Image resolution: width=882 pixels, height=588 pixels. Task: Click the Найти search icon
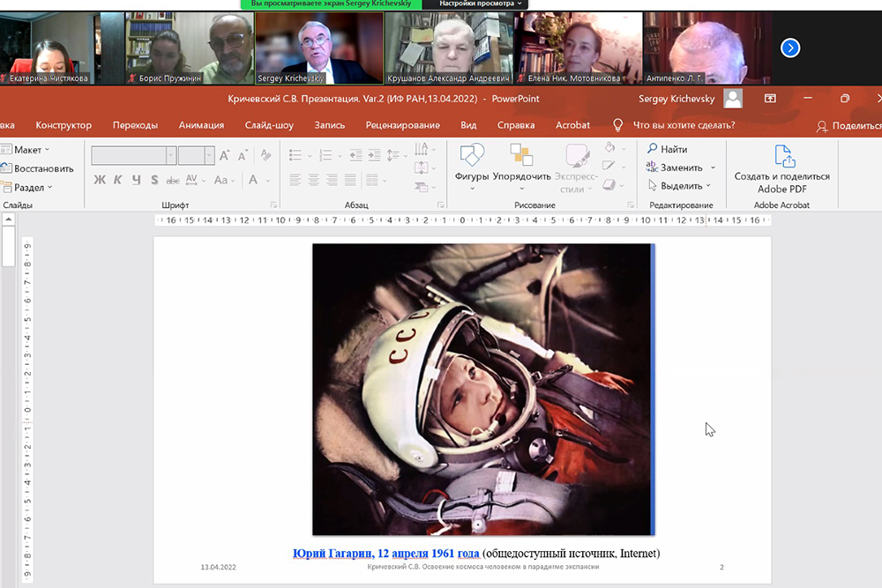point(653,149)
